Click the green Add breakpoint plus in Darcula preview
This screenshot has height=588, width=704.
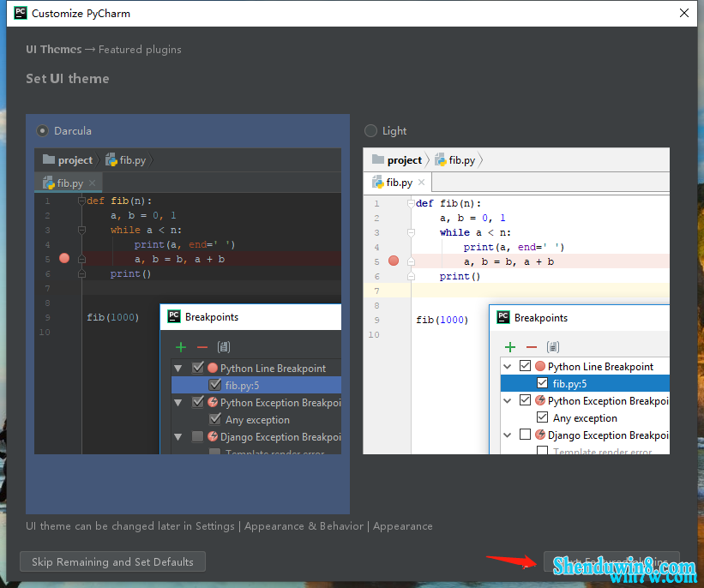point(181,347)
